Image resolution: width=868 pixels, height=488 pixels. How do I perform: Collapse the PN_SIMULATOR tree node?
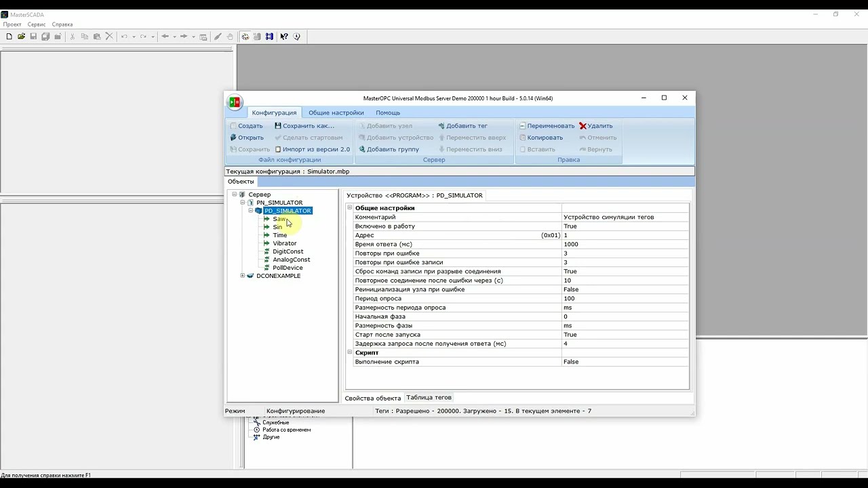click(x=243, y=203)
